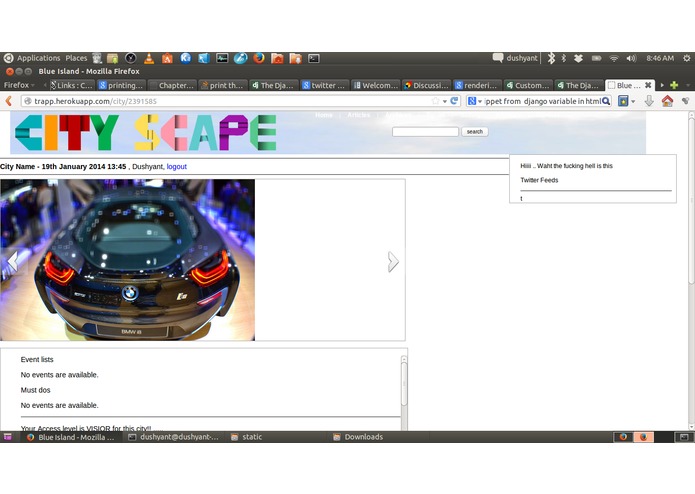Open a new tab with green plus
The height and width of the screenshot is (494, 695).
[x=674, y=85]
